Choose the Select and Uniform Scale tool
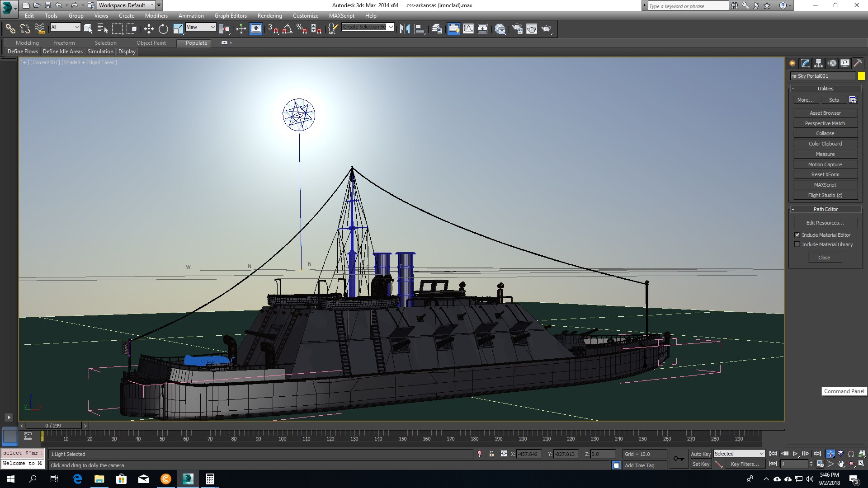Image resolution: width=868 pixels, height=488 pixels. (x=178, y=29)
